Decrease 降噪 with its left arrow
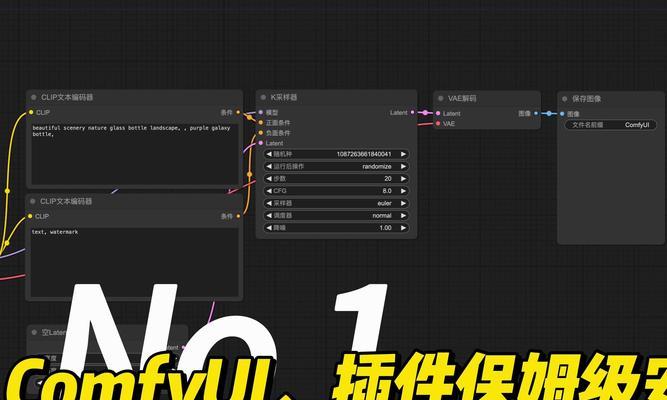Image resolution: width=667 pixels, height=400 pixels. (269, 228)
